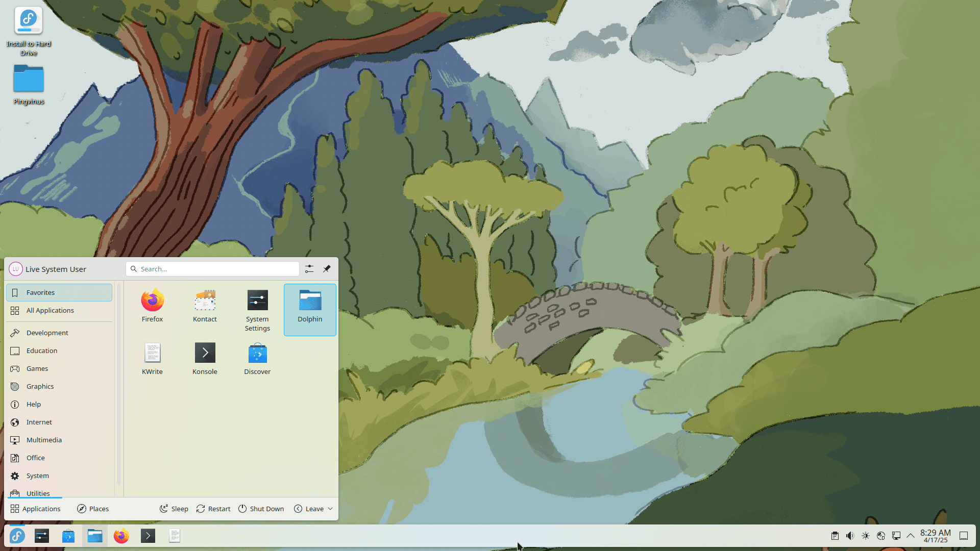Screen dimensions: 980x551
Task: Open Konsole from the taskbar
Action: point(148,536)
